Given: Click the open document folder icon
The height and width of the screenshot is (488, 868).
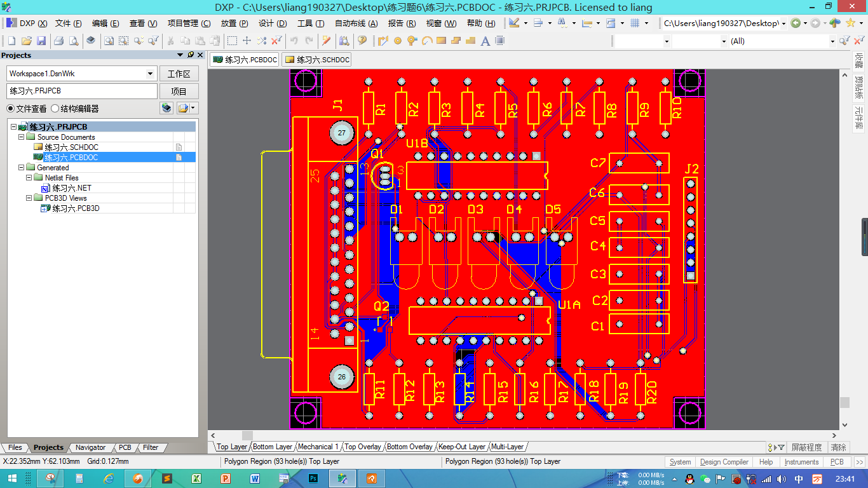Looking at the screenshot, I should [x=27, y=41].
